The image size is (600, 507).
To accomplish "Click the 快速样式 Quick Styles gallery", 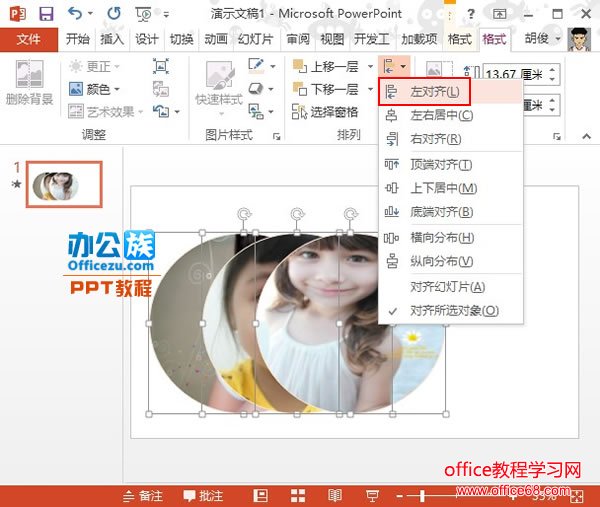I will click(x=219, y=88).
